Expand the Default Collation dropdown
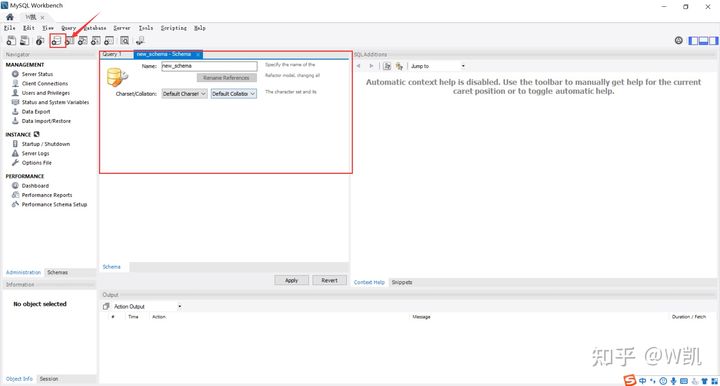The height and width of the screenshot is (386, 720). tap(233, 94)
